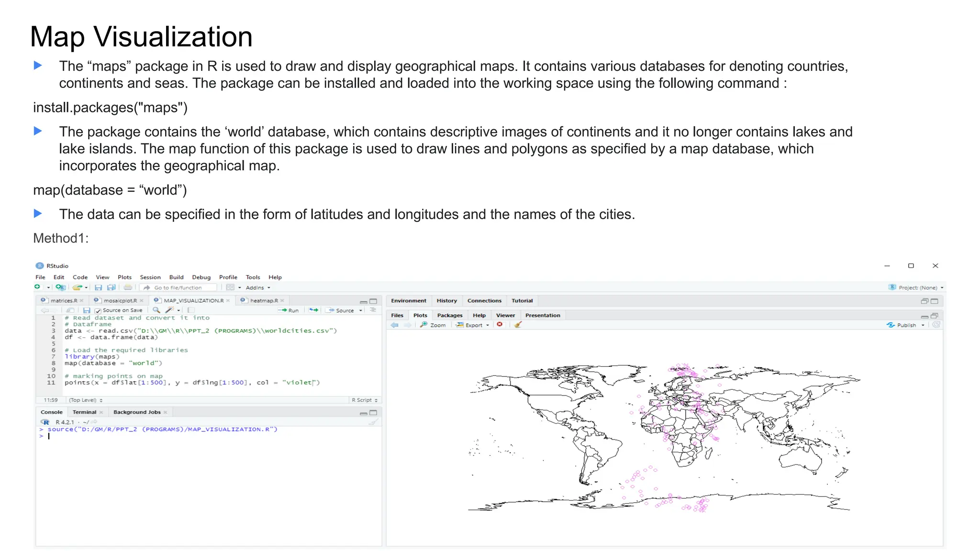Open the Presentation tab
Screen dimensions: 980x551
(543, 315)
